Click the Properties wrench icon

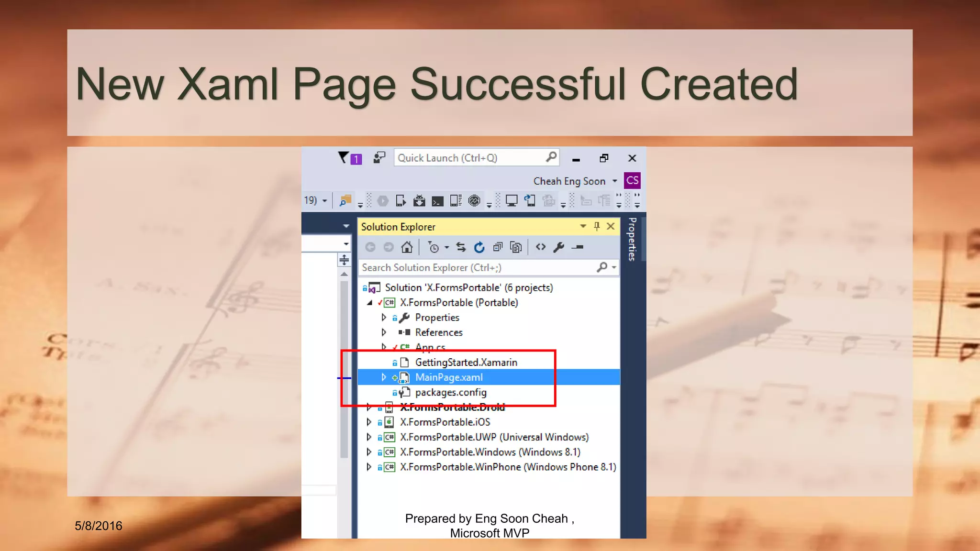pos(559,247)
